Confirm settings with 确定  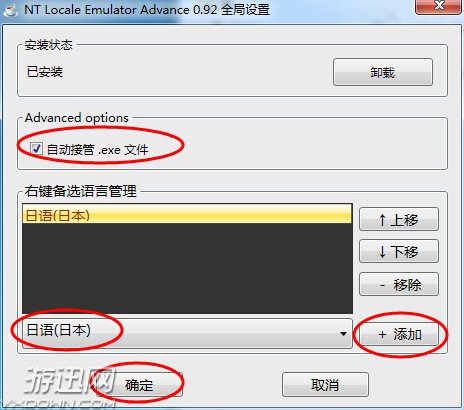pos(139,385)
